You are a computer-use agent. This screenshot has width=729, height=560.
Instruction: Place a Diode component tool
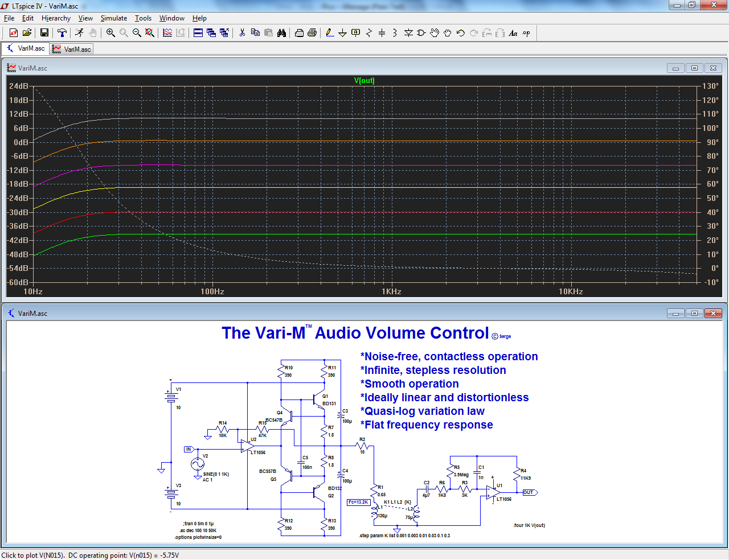click(x=408, y=33)
